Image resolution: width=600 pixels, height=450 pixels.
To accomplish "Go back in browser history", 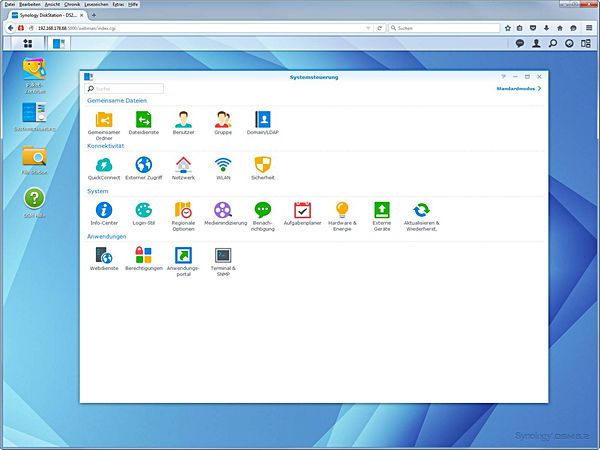I will 11,28.
